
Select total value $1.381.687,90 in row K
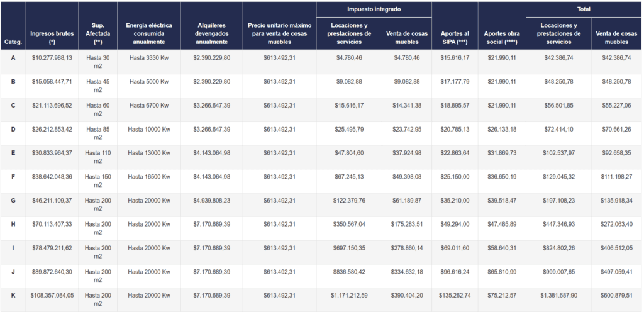(x=558, y=295)
